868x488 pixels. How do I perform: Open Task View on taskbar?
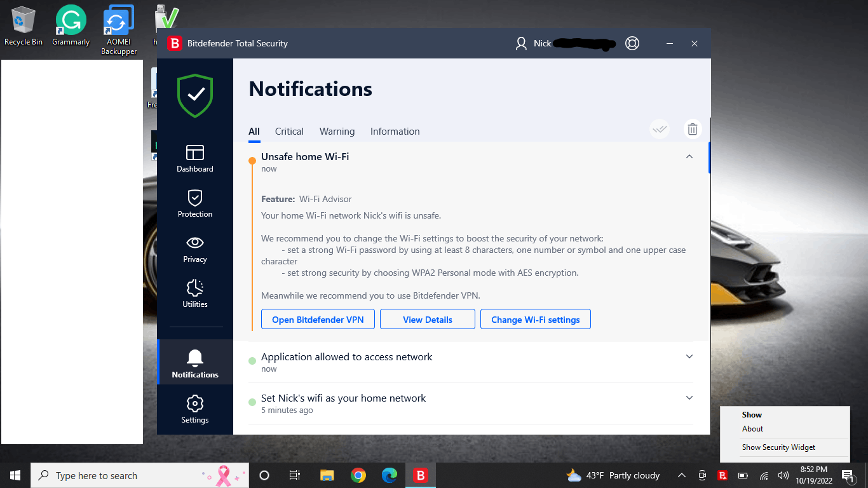coord(294,475)
